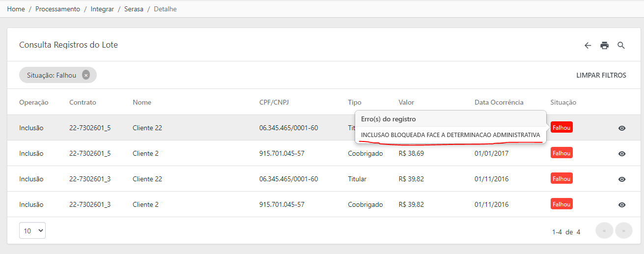Go to Integrar breadcrumb
Screen dimensions: 644x254
[102, 9]
